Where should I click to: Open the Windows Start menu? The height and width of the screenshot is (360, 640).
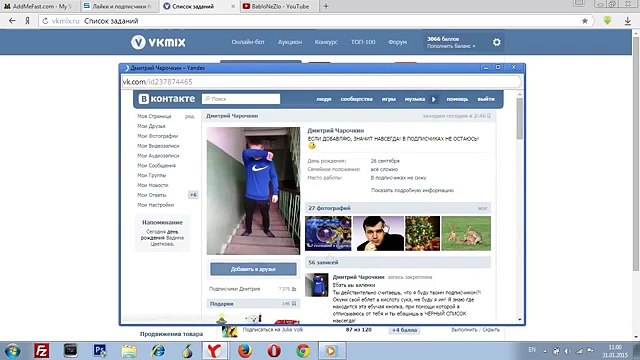point(13,351)
